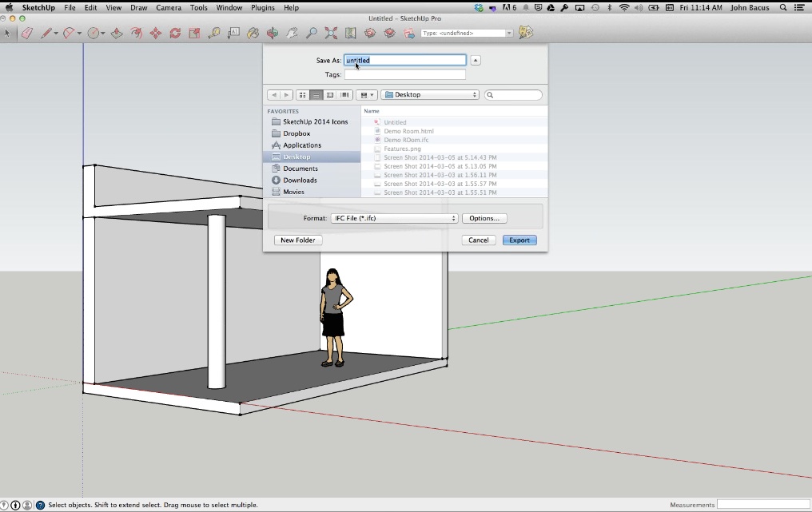The image size is (812, 512).
Task: Switch file browser to icon view
Action: click(x=302, y=95)
